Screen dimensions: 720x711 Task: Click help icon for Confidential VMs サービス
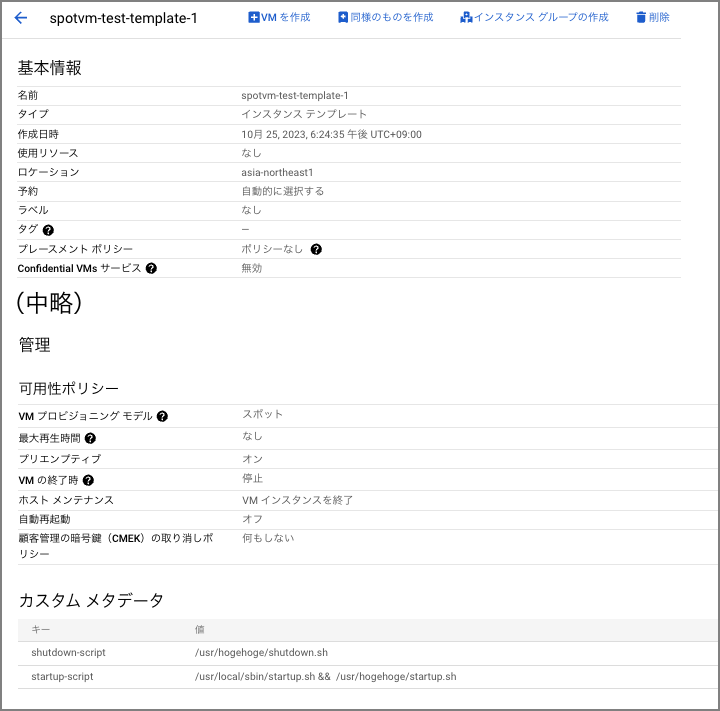[151, 268]
